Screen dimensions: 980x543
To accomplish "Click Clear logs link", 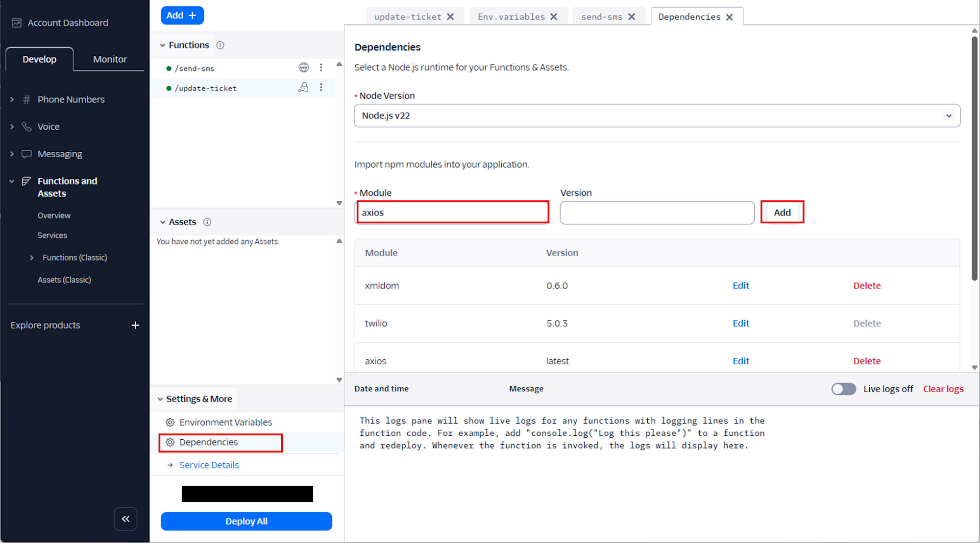I will [943, 389].
